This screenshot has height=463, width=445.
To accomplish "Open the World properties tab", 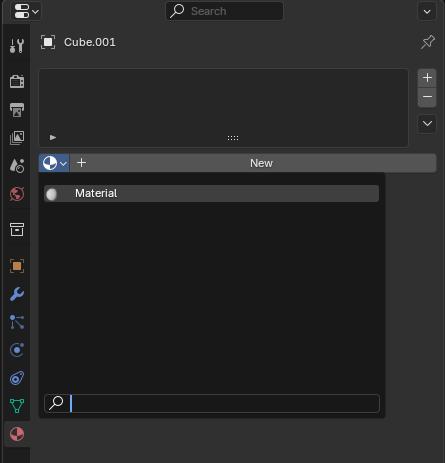I will tap(17, 194).
